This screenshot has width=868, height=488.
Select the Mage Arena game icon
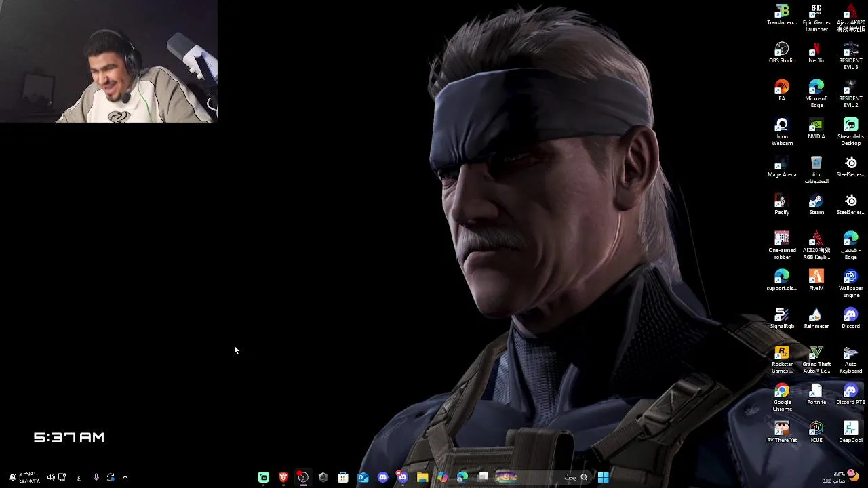782,167
